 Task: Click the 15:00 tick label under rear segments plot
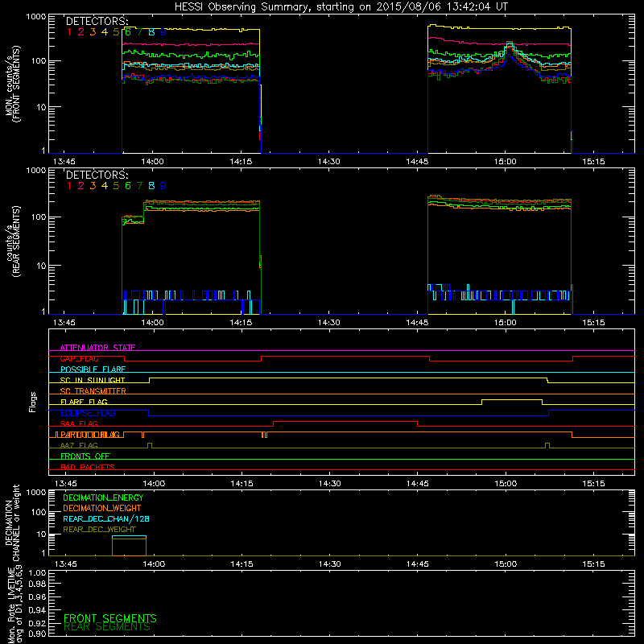(506, 323)
